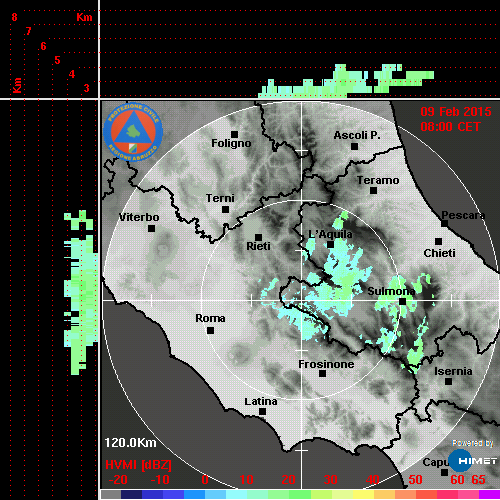The height and width of the screenshot is (500, 500).
Task: Click the "Roma" city label
Action: [210, 318]
